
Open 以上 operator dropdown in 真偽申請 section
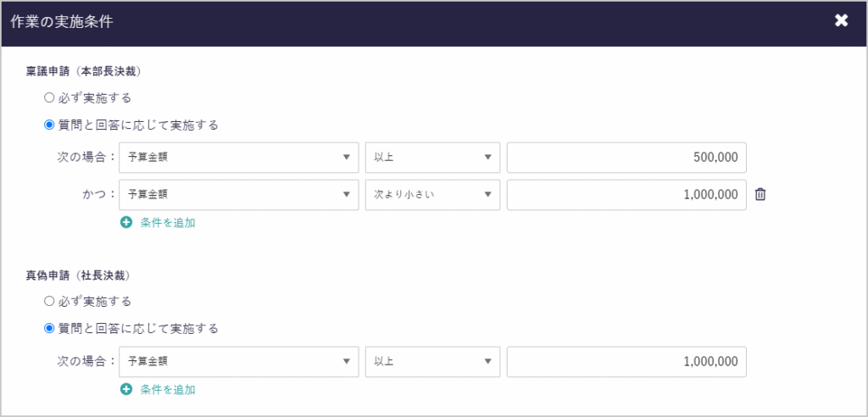[x=432, y=361]
